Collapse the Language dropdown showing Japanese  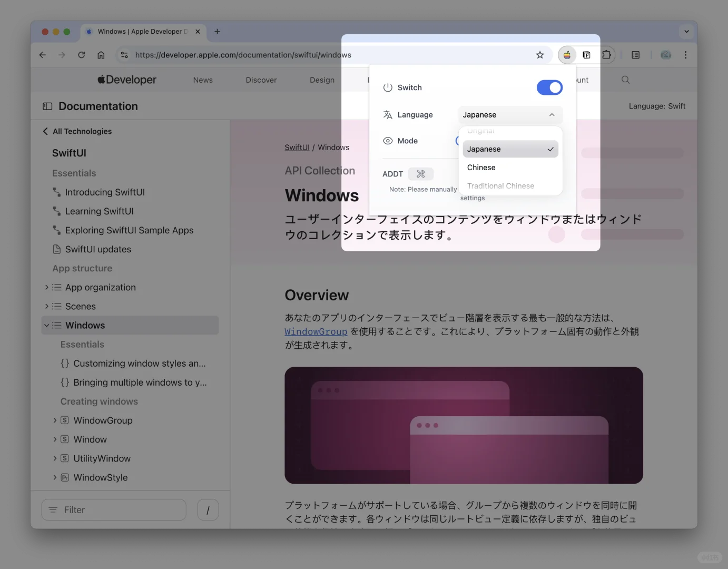point(510,115)
